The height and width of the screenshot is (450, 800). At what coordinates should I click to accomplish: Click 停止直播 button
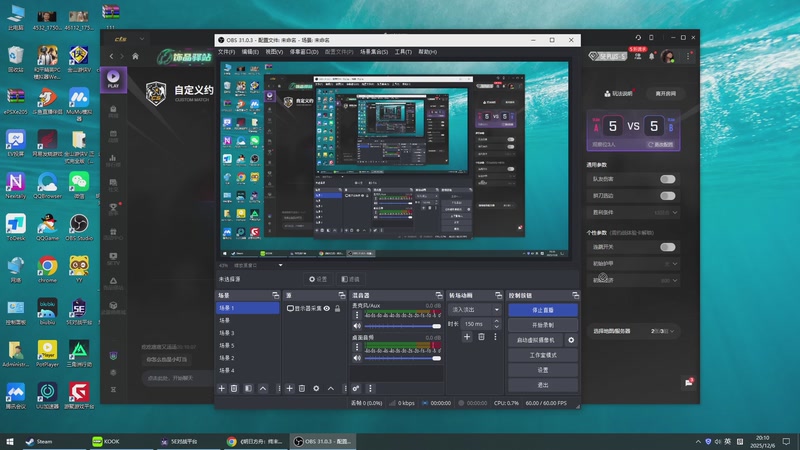pyautogui.click(x=543, y=310)
